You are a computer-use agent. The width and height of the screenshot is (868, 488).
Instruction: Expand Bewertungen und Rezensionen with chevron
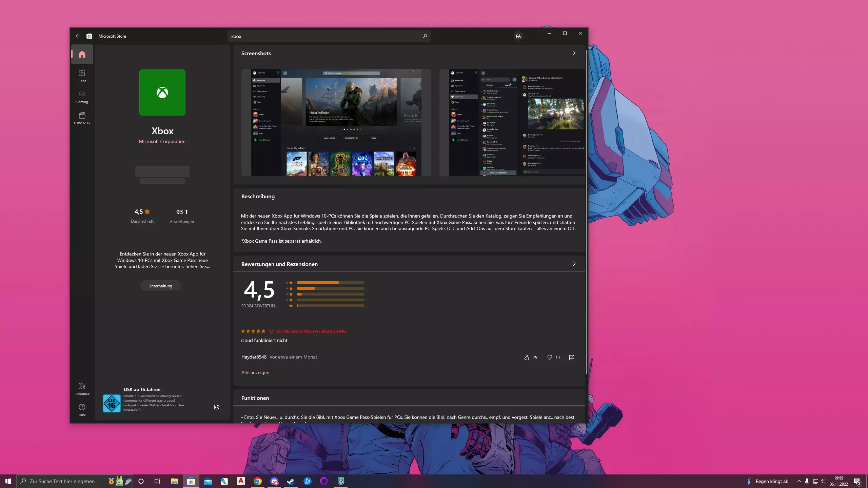click(x=574, y=264)
